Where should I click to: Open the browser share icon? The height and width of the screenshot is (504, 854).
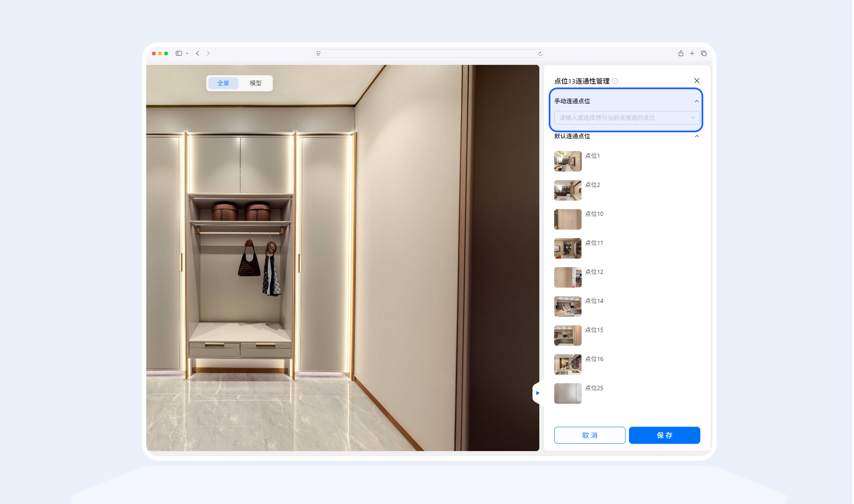681,53
